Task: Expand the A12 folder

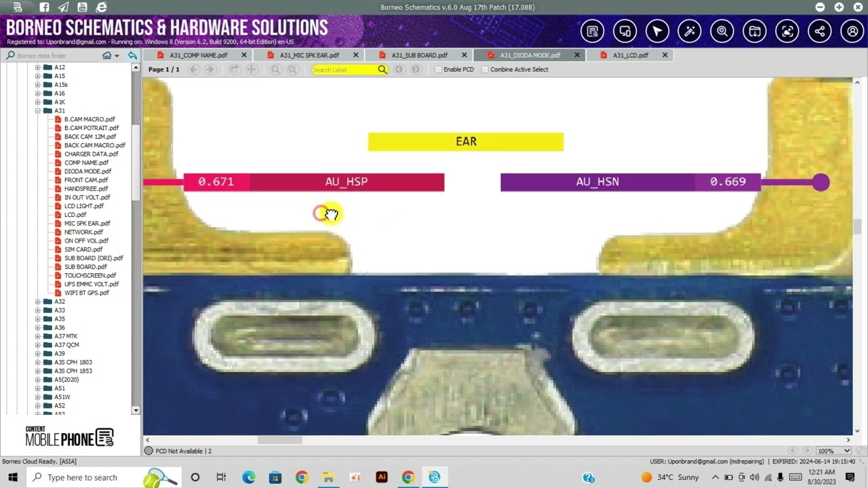Action: pos(38,67)
